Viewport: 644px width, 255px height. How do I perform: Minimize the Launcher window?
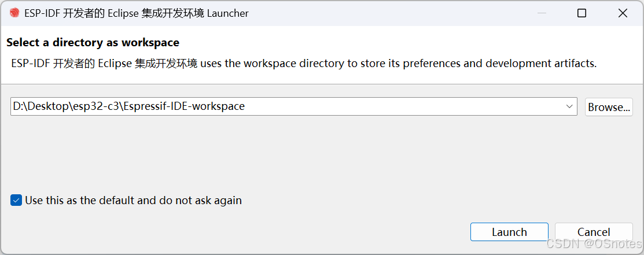[x=540, y=13]
